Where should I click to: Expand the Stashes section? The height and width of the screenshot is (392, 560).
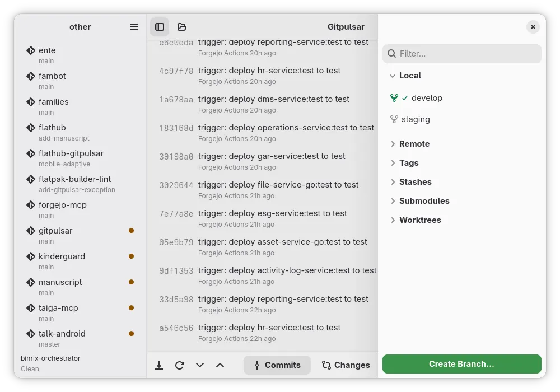(x=393, y=181)
